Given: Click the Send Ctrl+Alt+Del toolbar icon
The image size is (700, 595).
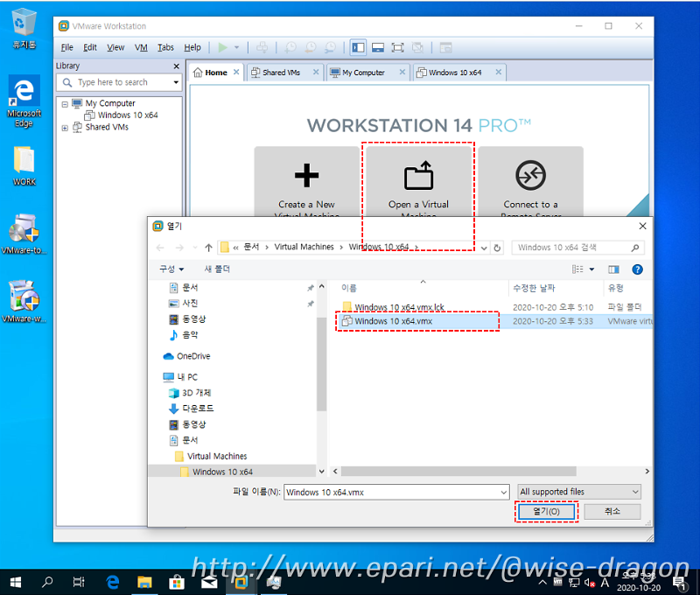Looking at the screenshot, I should point(262,47).
